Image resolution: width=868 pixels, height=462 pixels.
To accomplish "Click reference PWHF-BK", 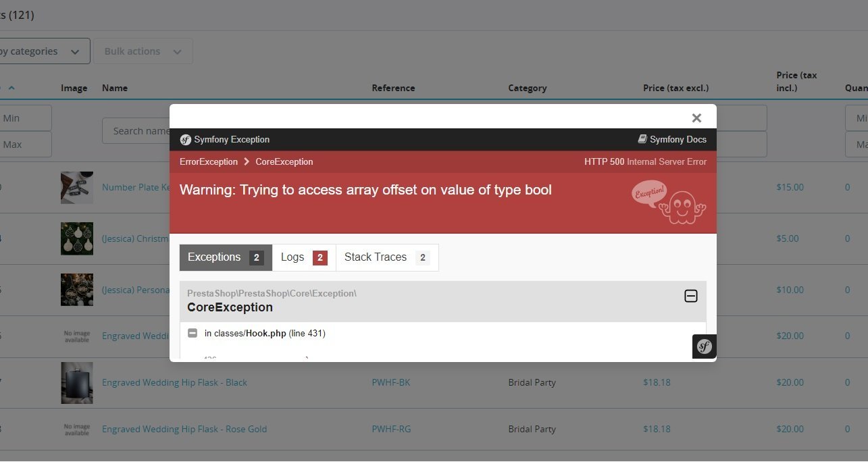I will pos(391,382).
